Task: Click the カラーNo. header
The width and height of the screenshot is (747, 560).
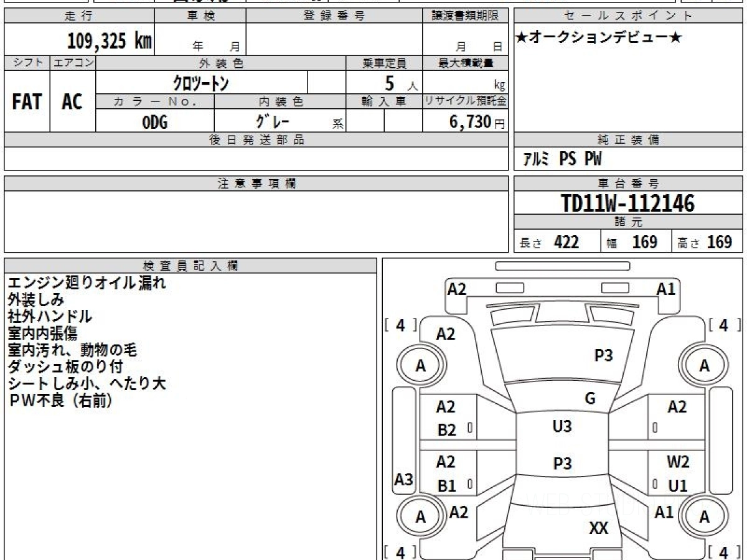Action: pos(155,101)
